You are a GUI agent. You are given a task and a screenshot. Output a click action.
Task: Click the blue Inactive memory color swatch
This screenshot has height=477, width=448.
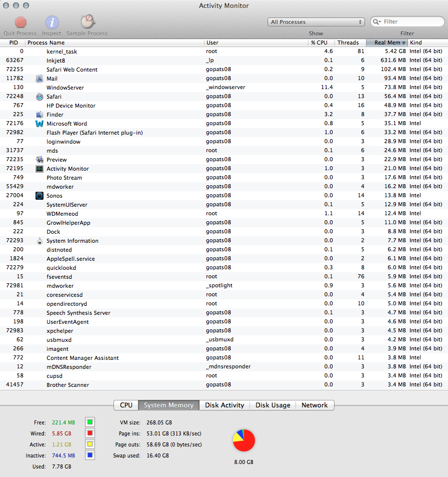[89, 455]
